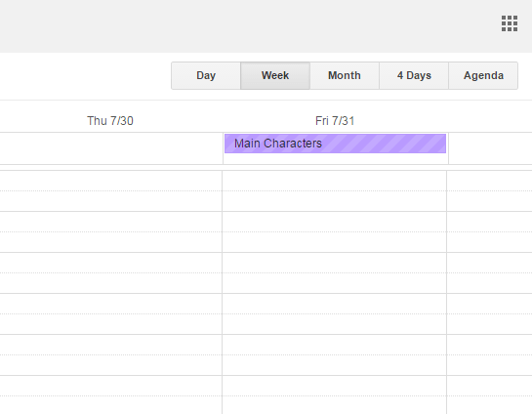This screenshot has height=414, width=532.
Task: Open the Main Characters all-day event
Action: pyautogui.click(x=335, y=144)
